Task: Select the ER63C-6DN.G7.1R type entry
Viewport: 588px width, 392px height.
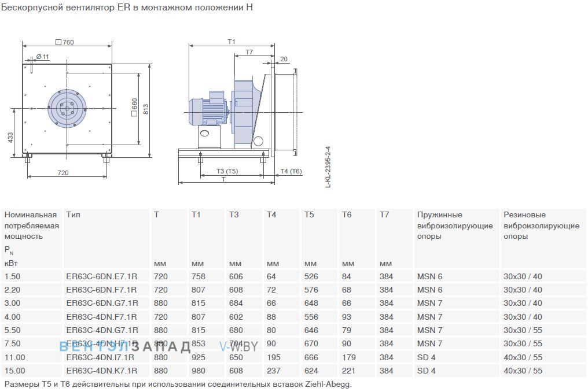Action: (102, 303)
